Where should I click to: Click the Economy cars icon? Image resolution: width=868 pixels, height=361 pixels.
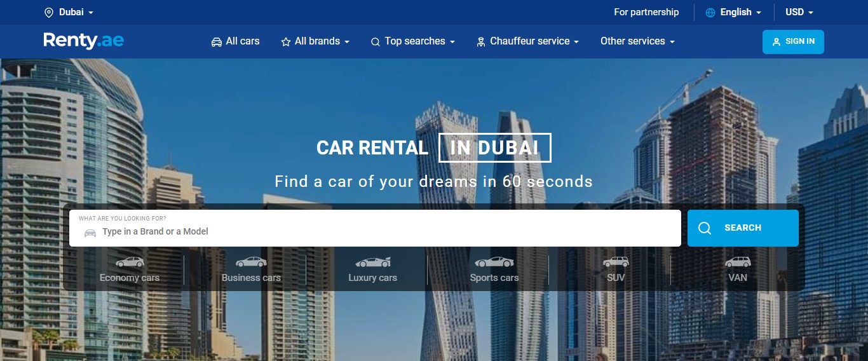tap(130, 262)
